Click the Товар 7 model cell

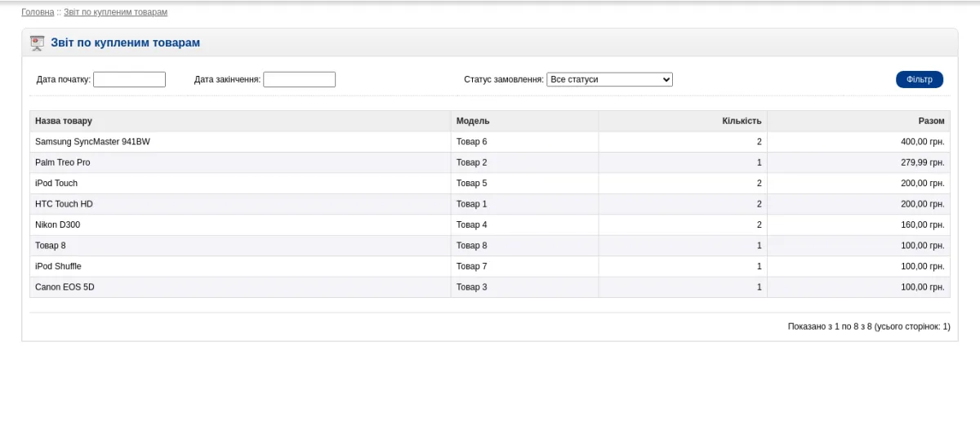click(x=524, y=267)
